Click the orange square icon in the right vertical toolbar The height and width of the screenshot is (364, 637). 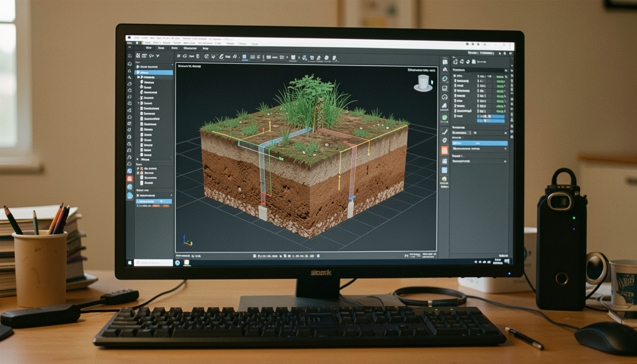(x=444, y=150)
